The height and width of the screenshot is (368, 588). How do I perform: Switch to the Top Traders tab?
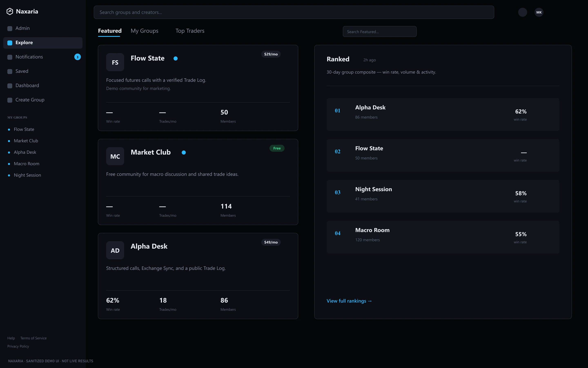pyautogui.click(x=190, y=31)
